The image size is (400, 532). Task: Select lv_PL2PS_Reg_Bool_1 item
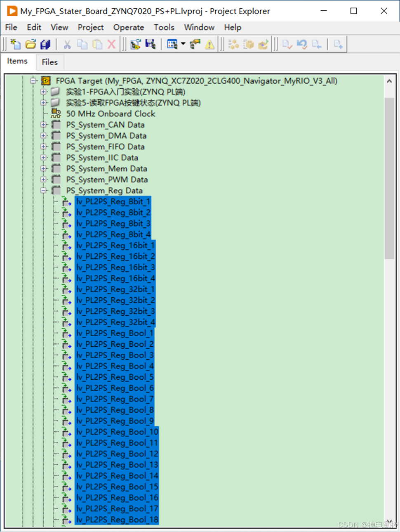point(115,333)
